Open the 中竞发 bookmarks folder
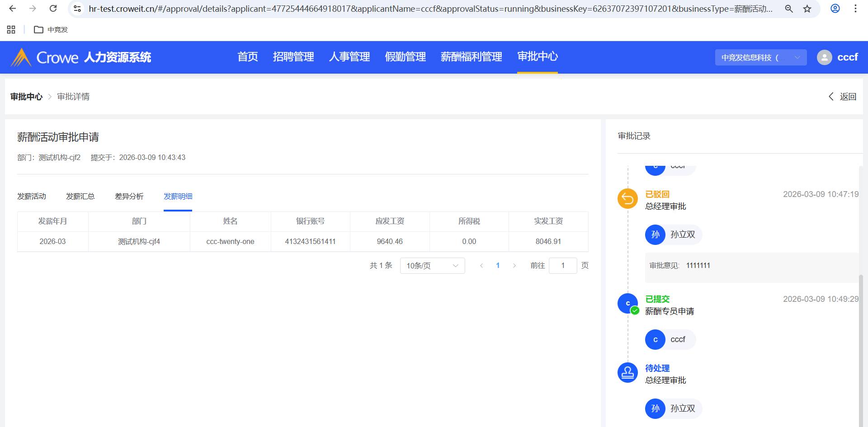 [x=51, y=29]
